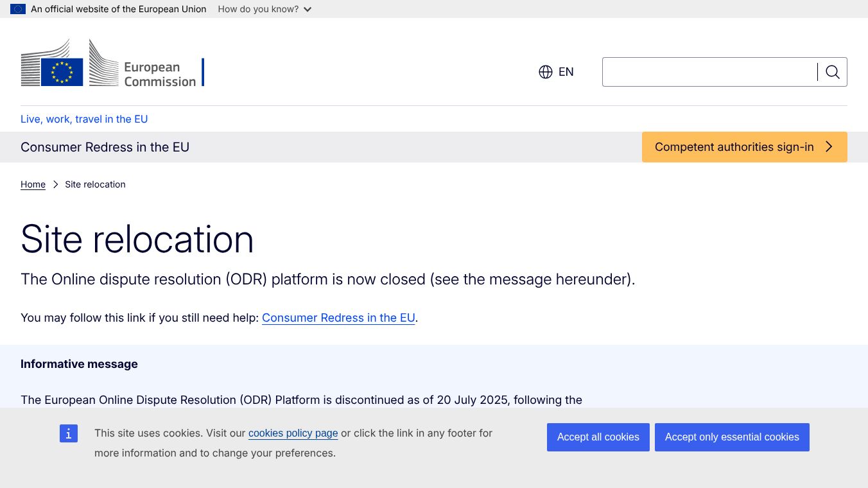Image resolution: width=868 pixels, height=488 pixels.
Task: Click the "Consumer Redress in the EU" header title
Action: [x=105, y=147]
